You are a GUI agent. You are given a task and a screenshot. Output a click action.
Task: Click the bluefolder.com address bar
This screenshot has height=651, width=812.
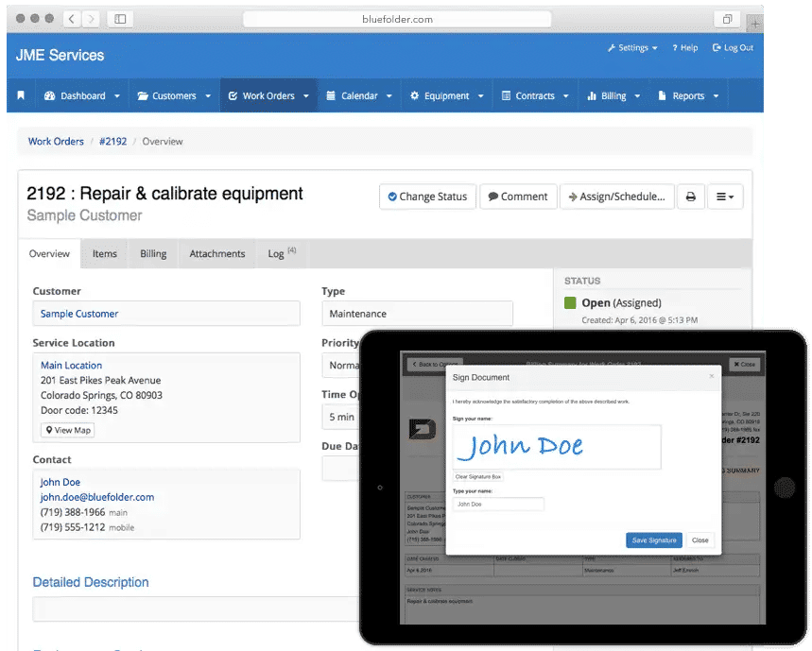click(x=397, y=19)
